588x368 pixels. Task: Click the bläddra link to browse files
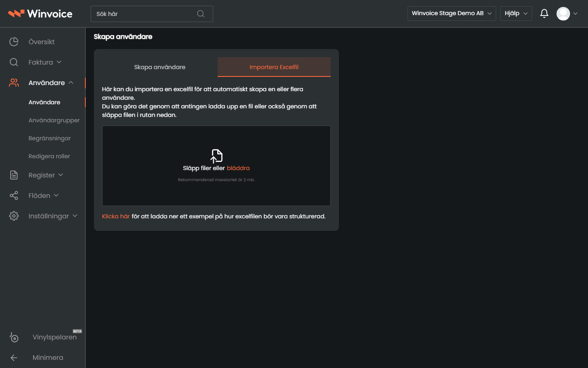pyautogui.click(x=238, y=168)
